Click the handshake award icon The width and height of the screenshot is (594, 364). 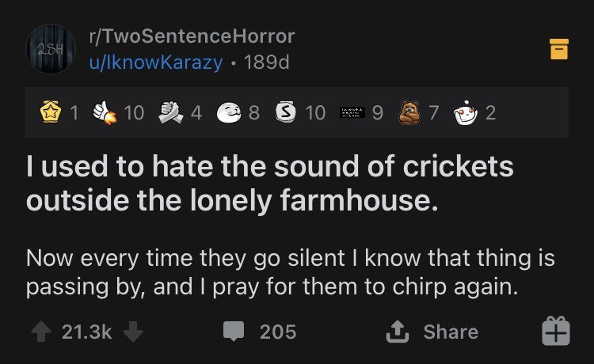click(x=167, y=112)
